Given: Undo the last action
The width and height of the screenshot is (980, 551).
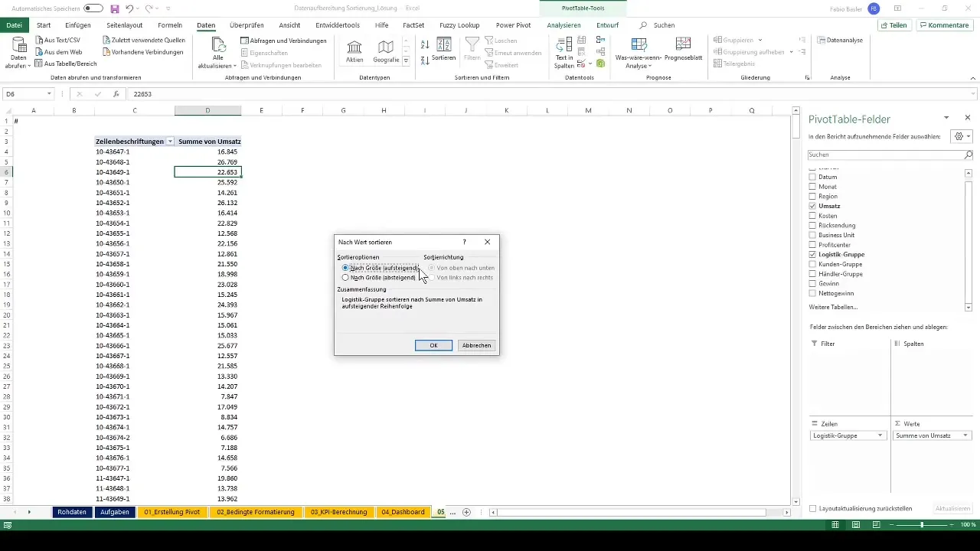Looking at the screenshot, I should [x=129, y=8].
